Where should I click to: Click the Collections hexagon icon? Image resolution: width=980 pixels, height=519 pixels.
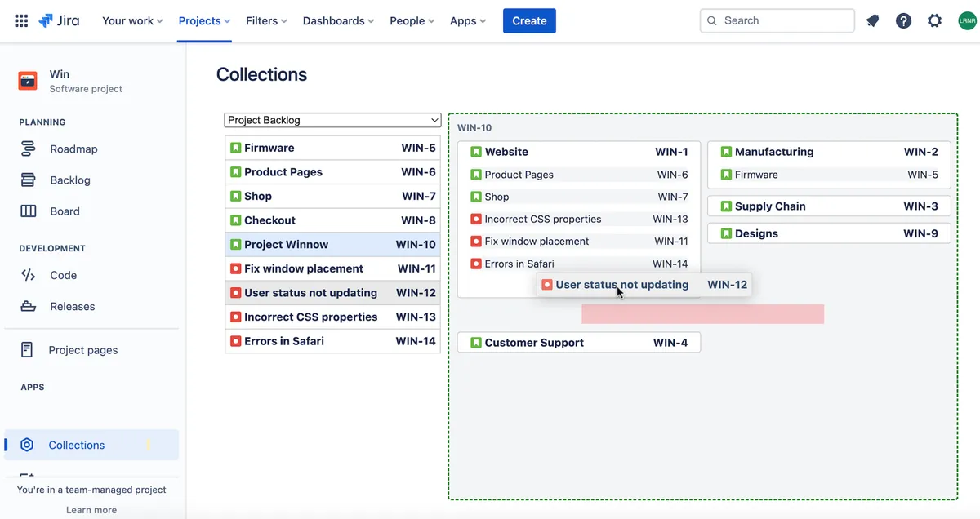point(27,445)
